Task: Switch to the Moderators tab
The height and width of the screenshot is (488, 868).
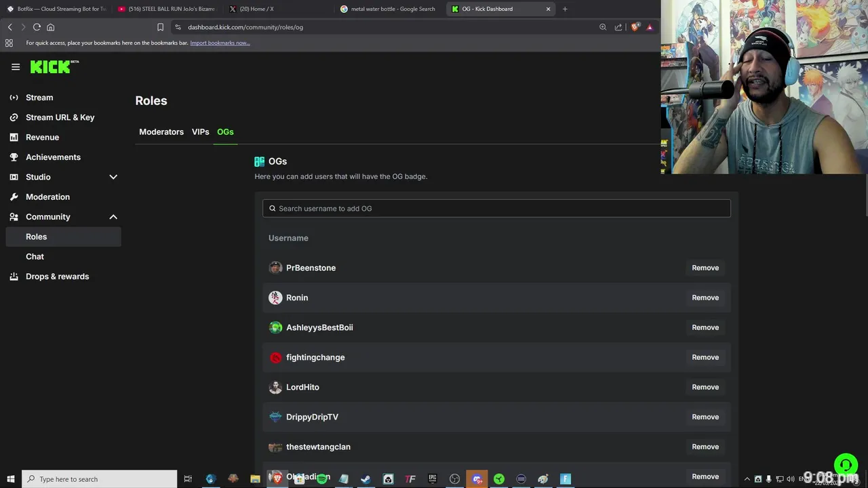Action: click(x=161, y=131)
